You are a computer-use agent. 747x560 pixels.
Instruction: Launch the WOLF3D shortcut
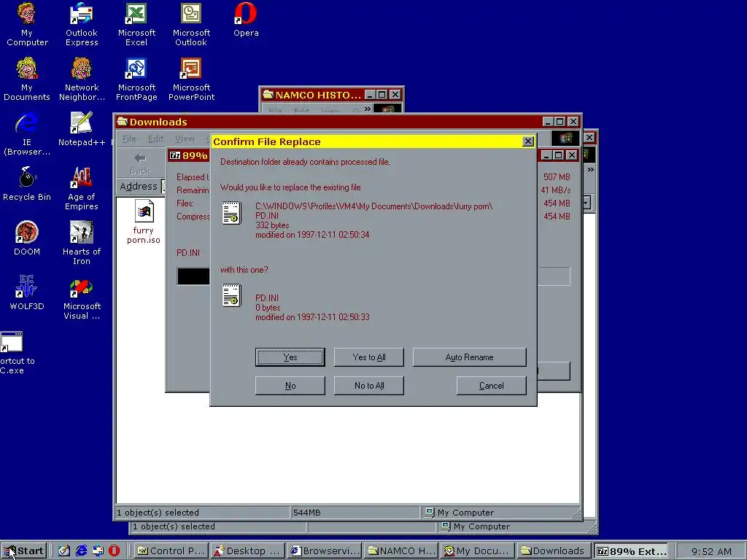pos(27,293)
